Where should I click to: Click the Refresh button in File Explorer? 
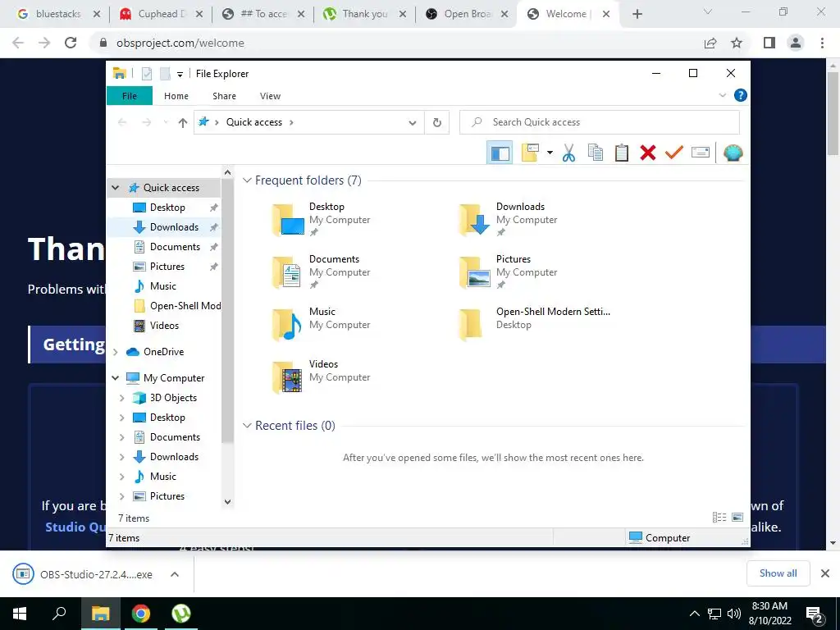[437, 123]
